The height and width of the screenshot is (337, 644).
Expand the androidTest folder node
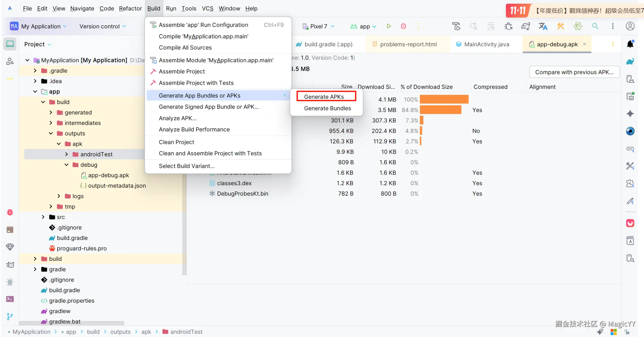[x=67, y=154]
